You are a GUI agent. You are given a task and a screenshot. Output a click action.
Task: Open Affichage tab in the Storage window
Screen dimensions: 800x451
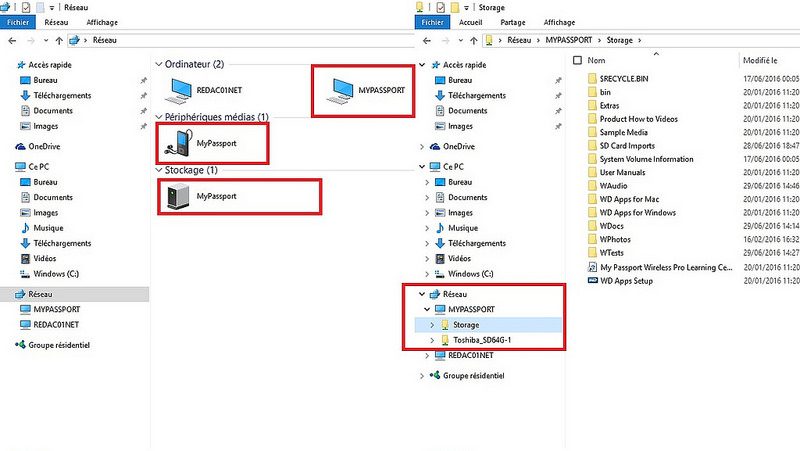click(x=559, y=22)
